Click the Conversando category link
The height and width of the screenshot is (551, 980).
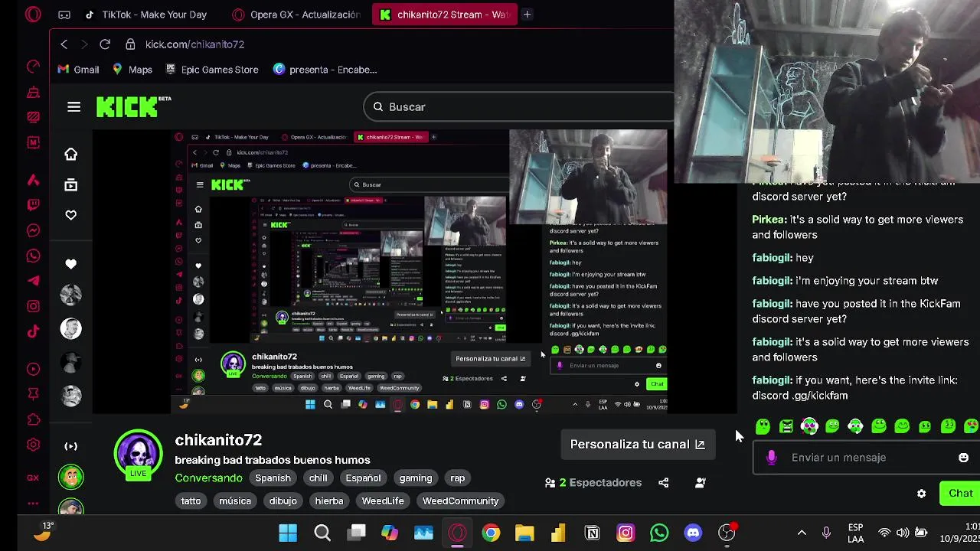click(x=208, y=478)
